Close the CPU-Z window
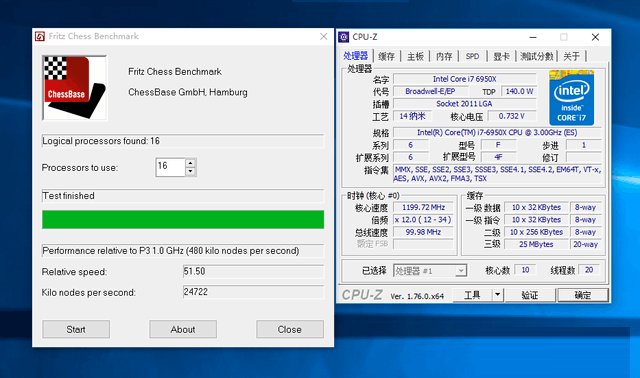Image resolution: width=640 pixels, height=378 pixels. click(595, 37)
